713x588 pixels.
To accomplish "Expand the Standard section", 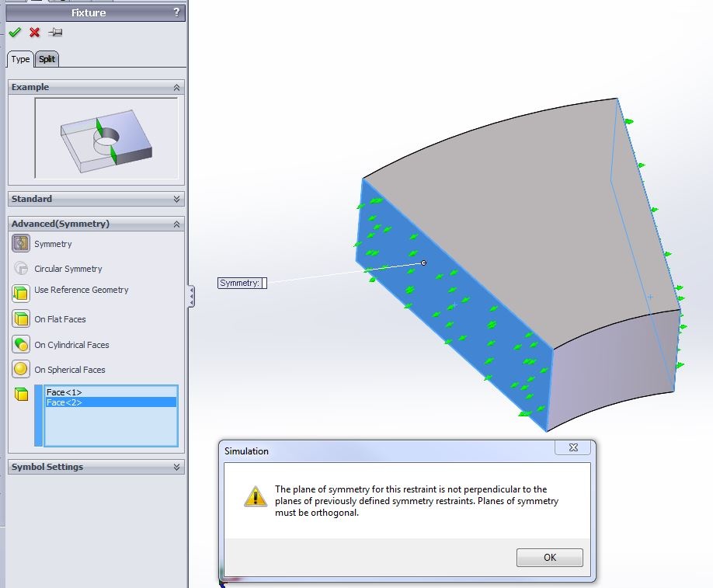I will pos(176,199).
